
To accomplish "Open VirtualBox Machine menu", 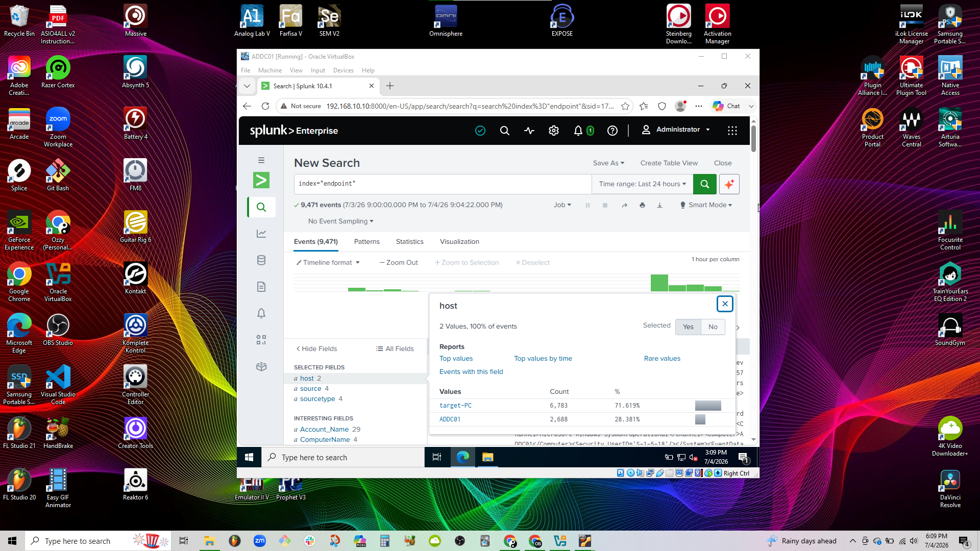I will [270, 70].
